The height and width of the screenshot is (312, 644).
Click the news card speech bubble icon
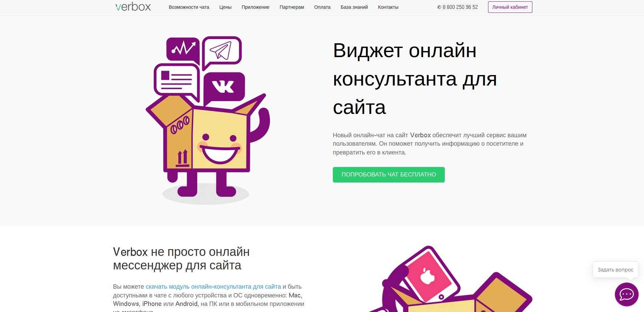point(177,81)
